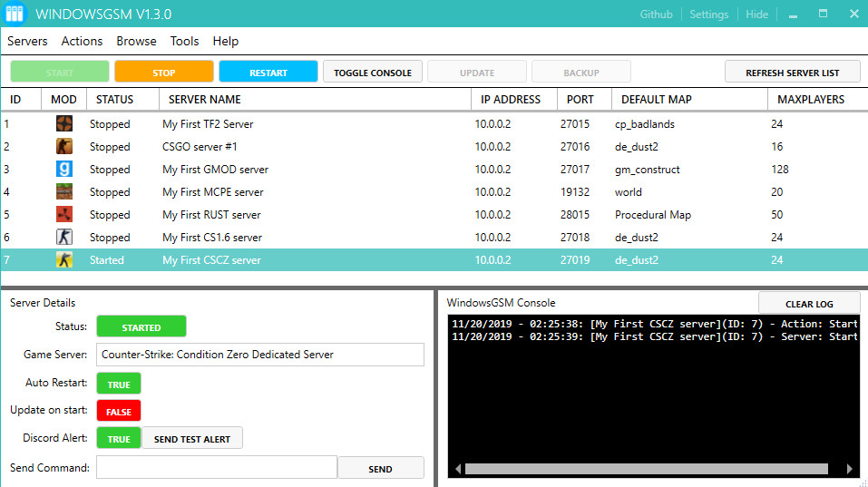The height and width of the screenshot is (487, 868).
Task: Toggle the Update on start FALSE switch
Action: [x=119, y=411]
